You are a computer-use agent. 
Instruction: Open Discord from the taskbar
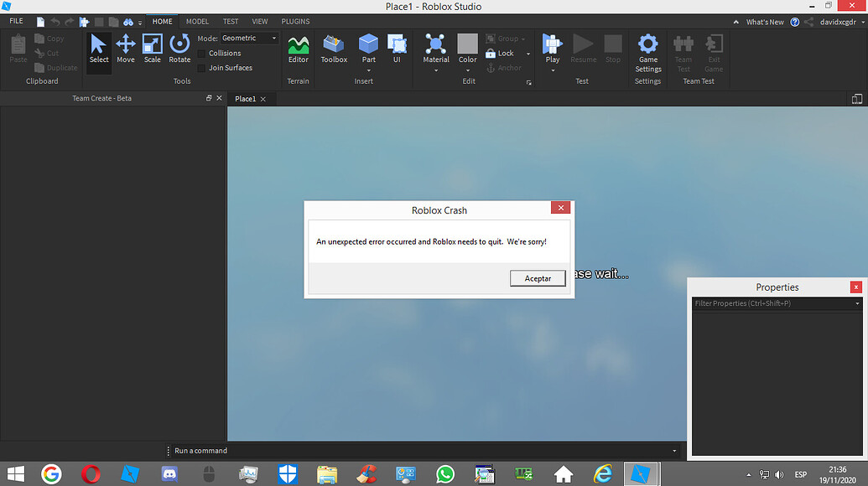point(169,473)
